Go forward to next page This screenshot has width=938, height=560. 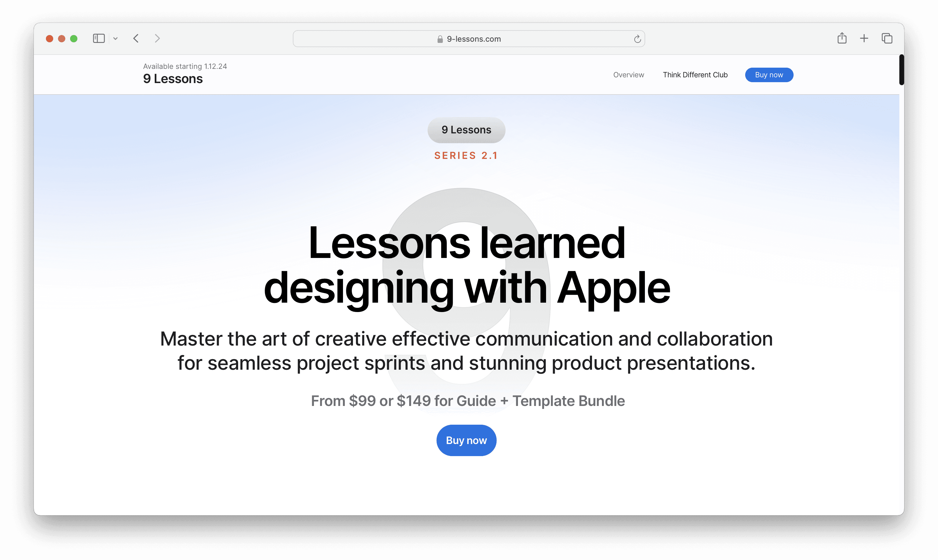pos(157,38)
